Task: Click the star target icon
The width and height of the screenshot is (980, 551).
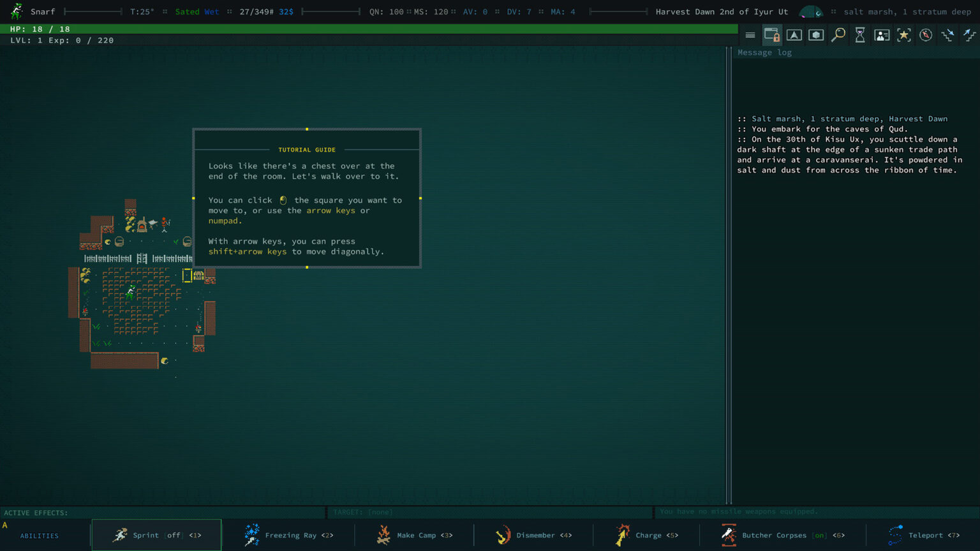Action: tap(904, 35)
